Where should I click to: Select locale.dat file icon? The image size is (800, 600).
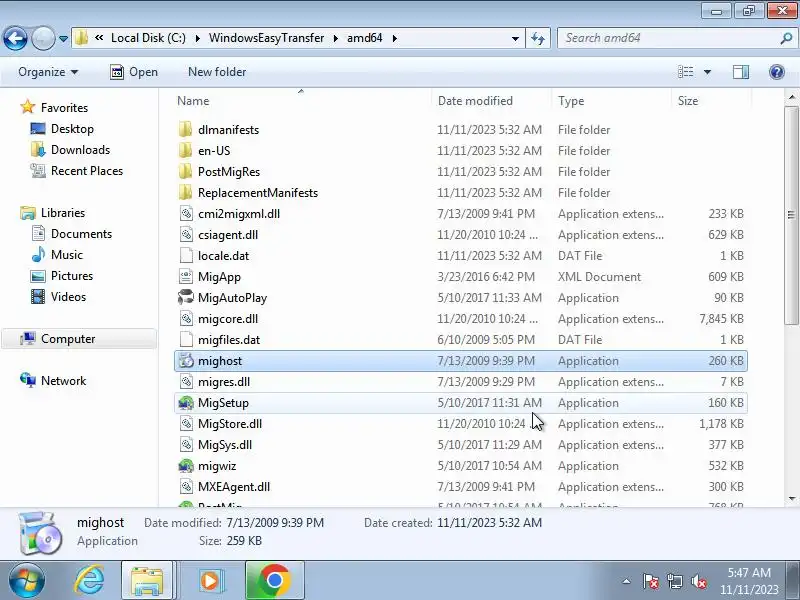(x=186, y=256)
